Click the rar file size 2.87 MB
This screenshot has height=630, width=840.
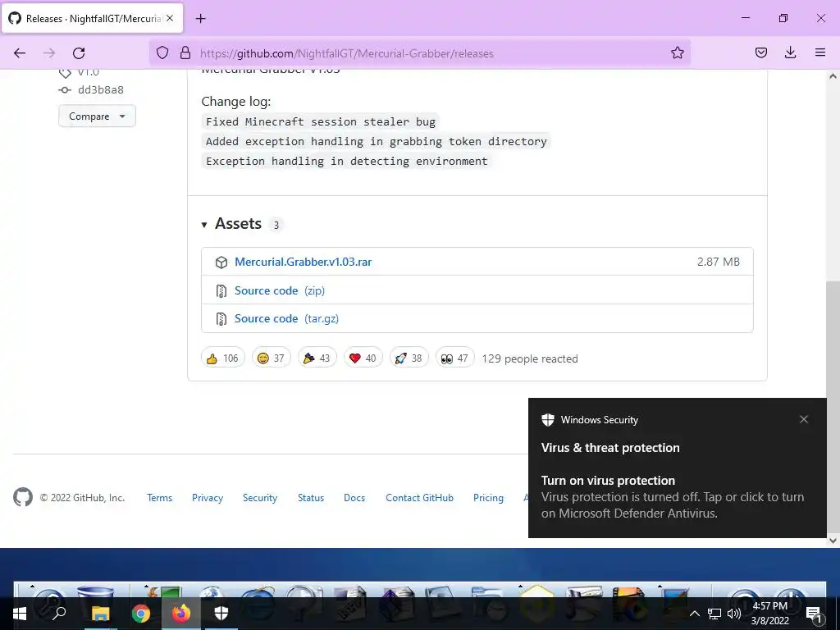click(719, 262)
